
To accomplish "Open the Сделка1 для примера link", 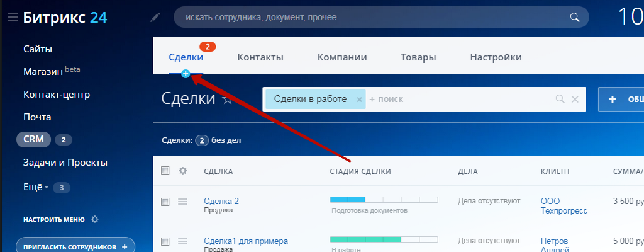I will click(246, 241).
